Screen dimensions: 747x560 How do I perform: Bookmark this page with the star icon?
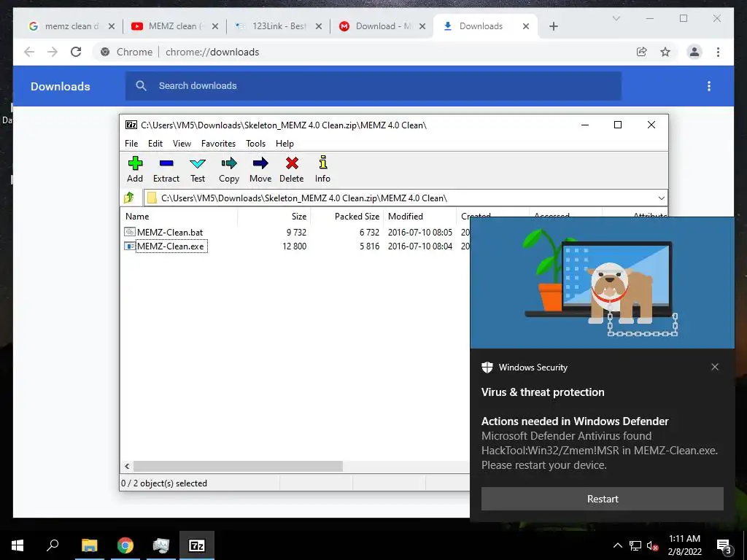[x=665, y=52]
